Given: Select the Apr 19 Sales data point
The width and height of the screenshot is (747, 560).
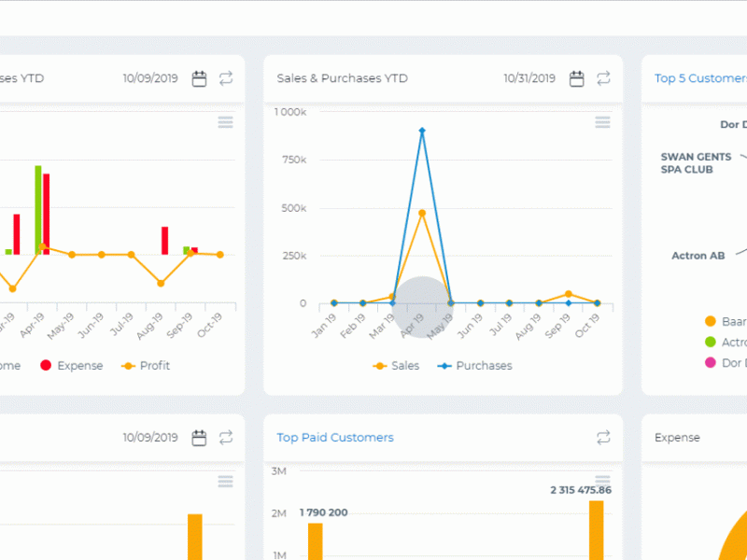Looking at the screenshot, I should click(422, 213).
